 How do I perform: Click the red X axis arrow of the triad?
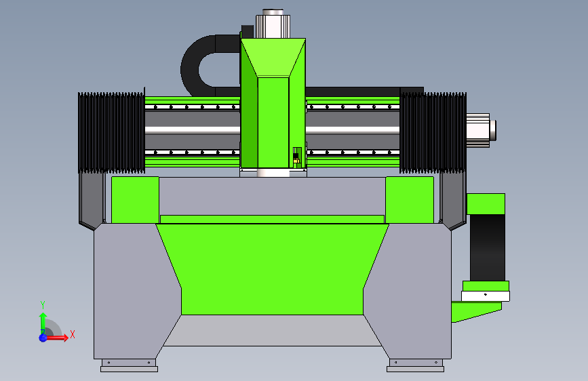click(58, 338)
